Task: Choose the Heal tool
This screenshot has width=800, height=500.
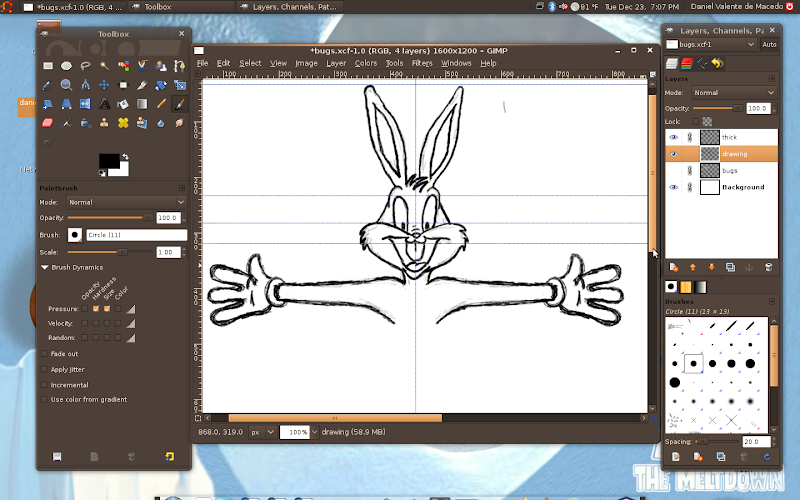Action: tap(123, 123)
